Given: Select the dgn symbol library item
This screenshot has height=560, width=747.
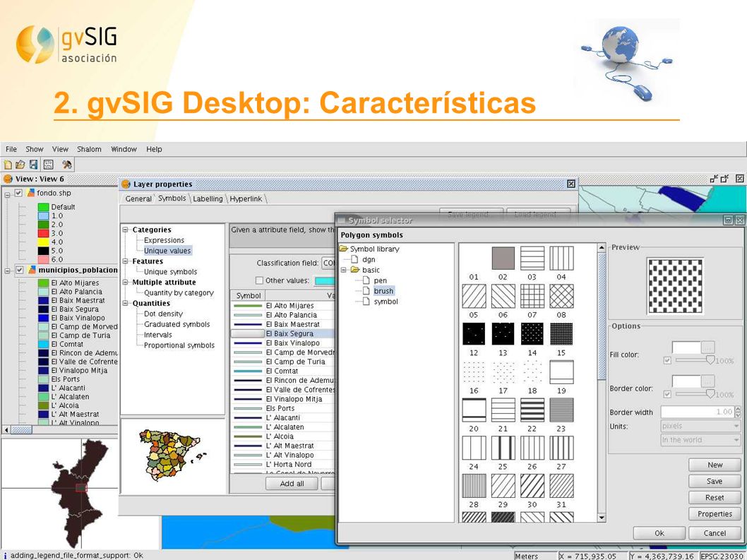Looking at the screenshot, I should tap(369, 259).
